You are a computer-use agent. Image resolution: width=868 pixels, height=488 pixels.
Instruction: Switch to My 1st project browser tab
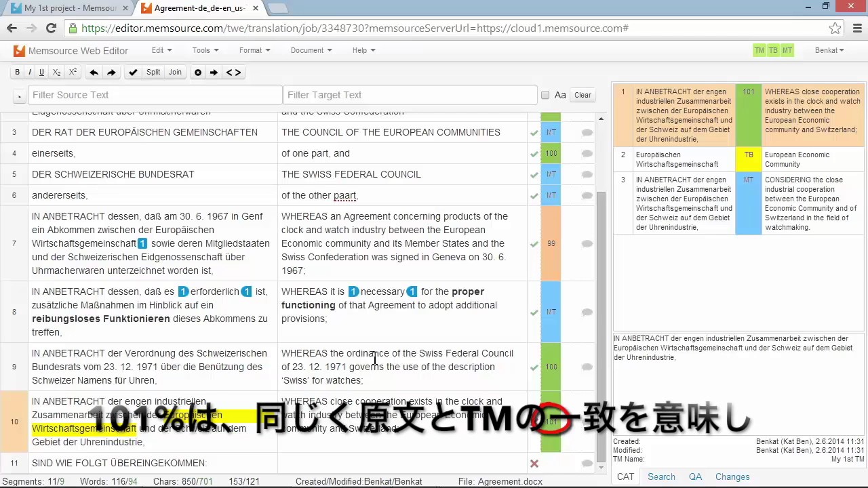pyautogui.click(x=70, y=8)
